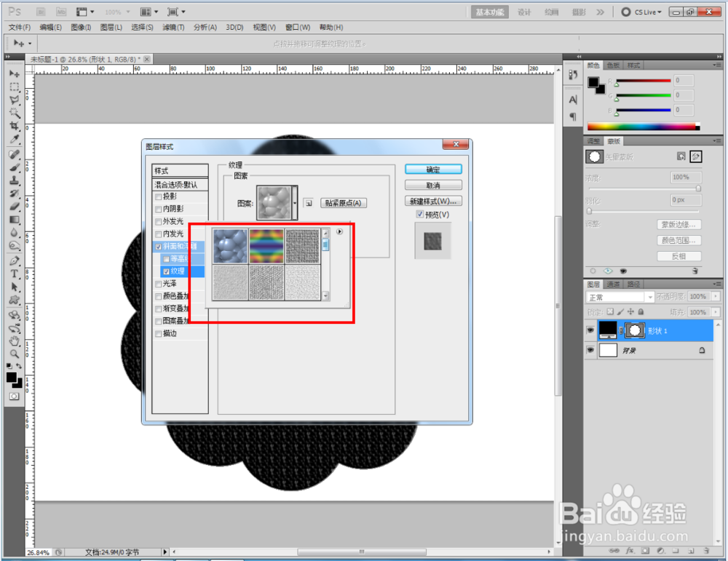Enable the 投影 drop shadow checkbox
Viewport: 728px width, 561px height.
coord(158,196)
